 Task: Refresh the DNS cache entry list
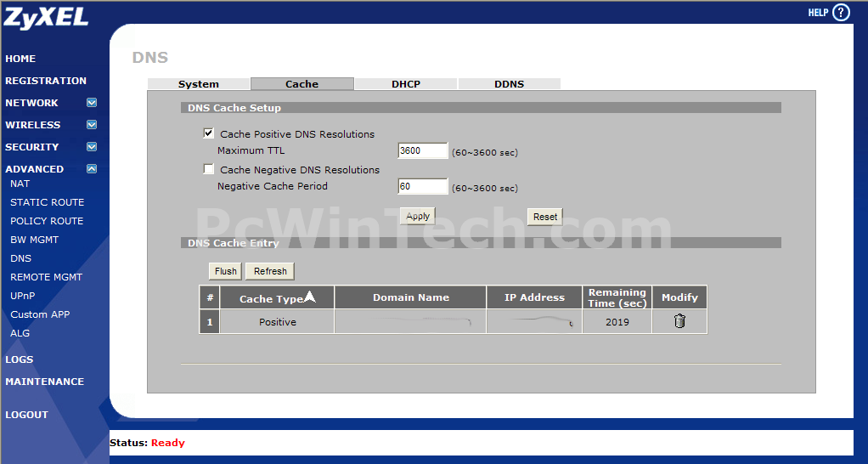pyautogui.click(x=270, y=271)
